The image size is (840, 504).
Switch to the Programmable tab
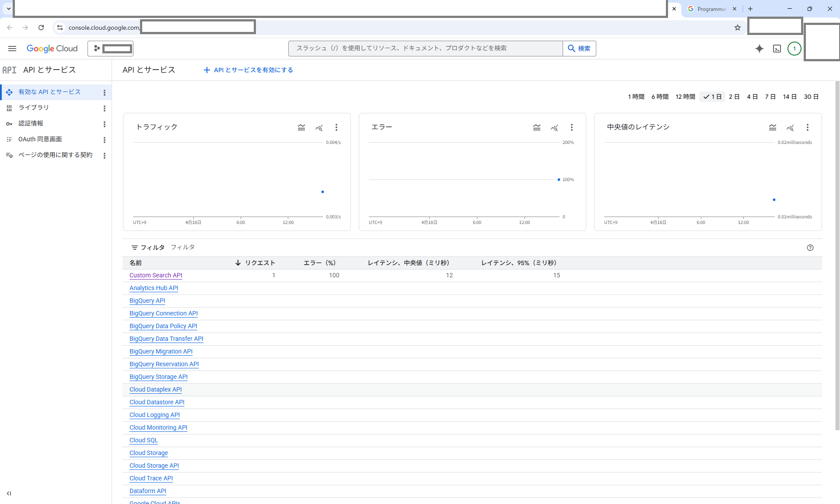coord(711,9)
